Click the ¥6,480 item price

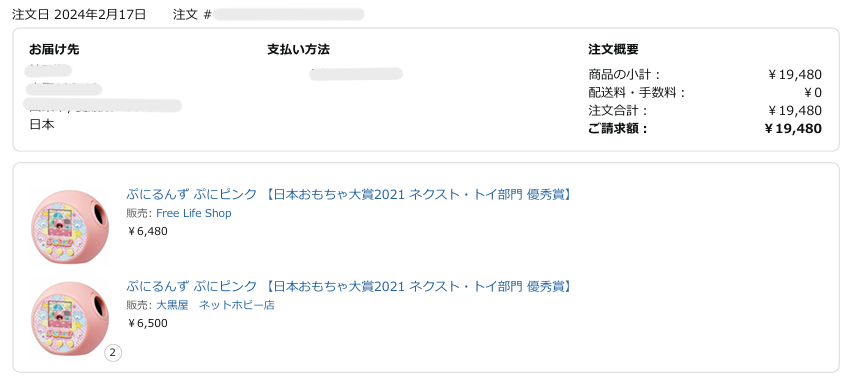147,231
